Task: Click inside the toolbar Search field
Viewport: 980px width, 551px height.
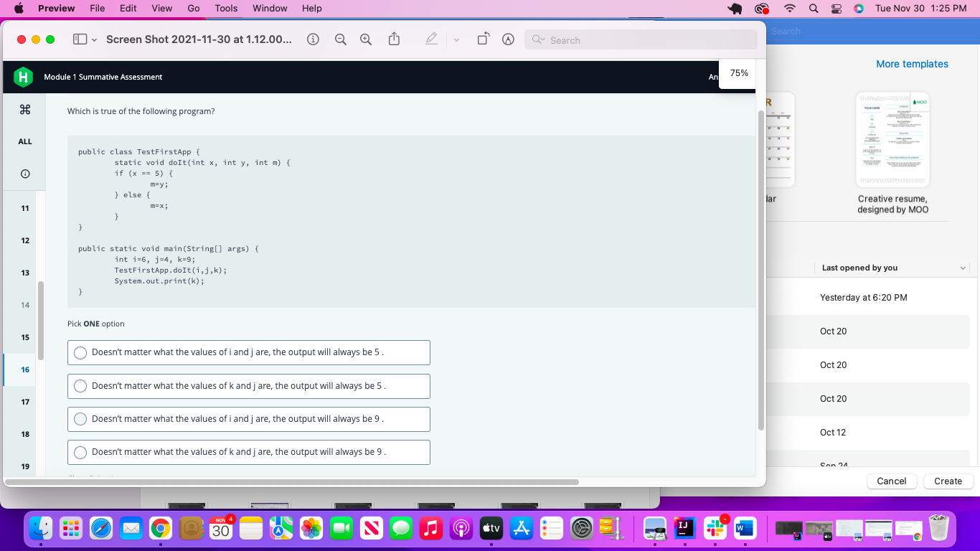Action: tap(641, 39)
